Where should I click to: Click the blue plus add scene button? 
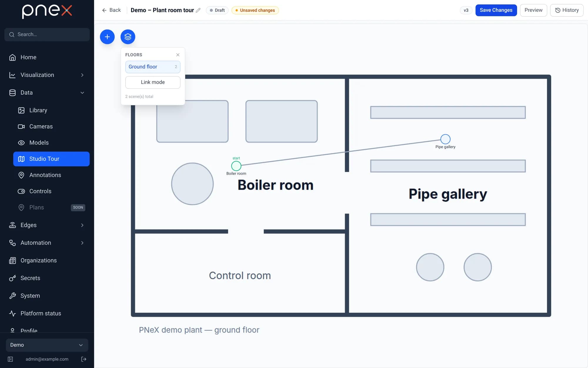click(x=107, y=37)
